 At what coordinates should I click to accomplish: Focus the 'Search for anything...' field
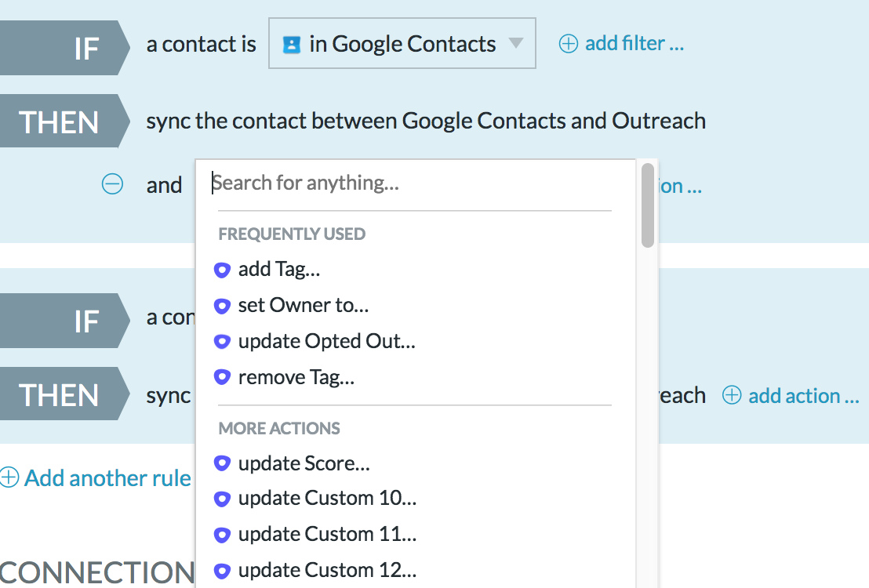[415, 183]
